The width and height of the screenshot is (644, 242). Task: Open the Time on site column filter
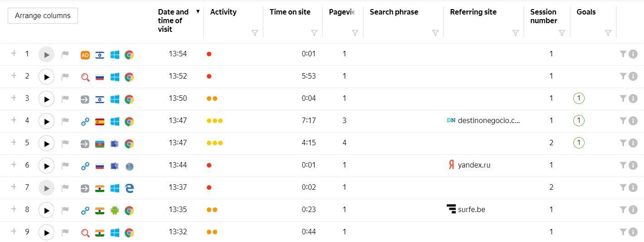[x=314, y=33]
